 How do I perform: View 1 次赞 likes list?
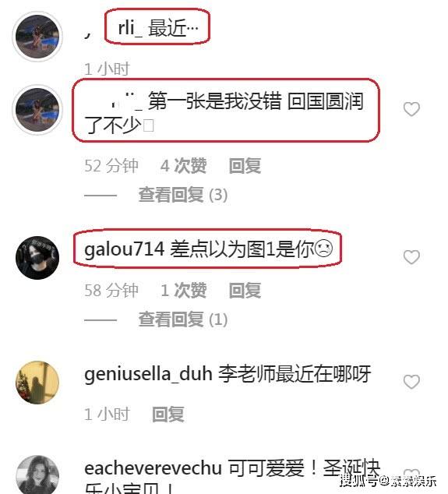click(183, 290)
